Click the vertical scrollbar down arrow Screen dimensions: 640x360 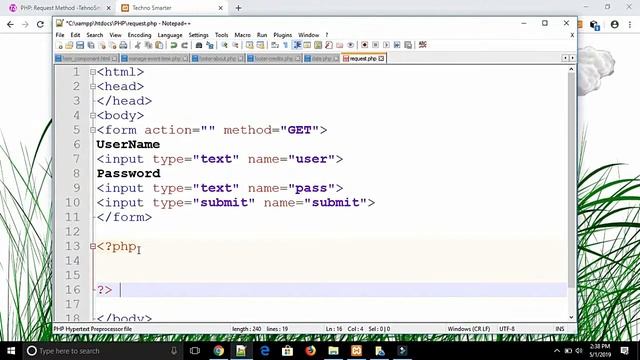click(571, 317)
